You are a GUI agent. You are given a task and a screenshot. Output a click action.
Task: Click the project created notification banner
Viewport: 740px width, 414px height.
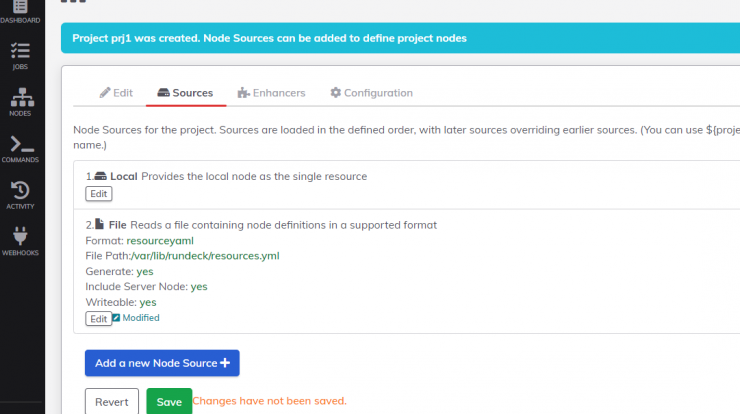pos(400,38)
